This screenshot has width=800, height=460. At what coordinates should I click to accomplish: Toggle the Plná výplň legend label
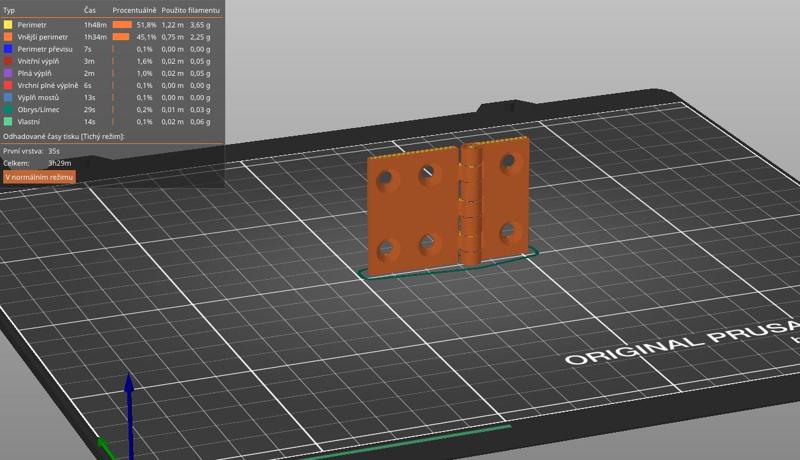tap(34, 73)
